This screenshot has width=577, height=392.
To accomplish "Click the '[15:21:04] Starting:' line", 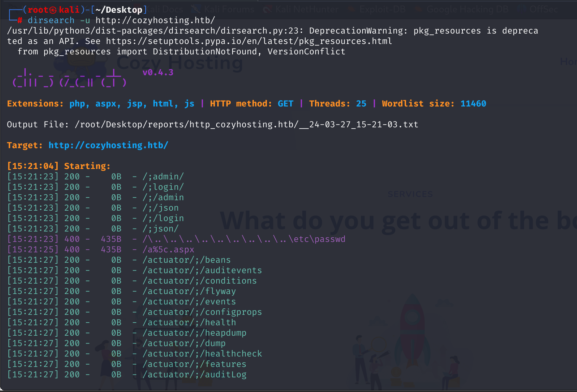I will click(x=59, y=166).
